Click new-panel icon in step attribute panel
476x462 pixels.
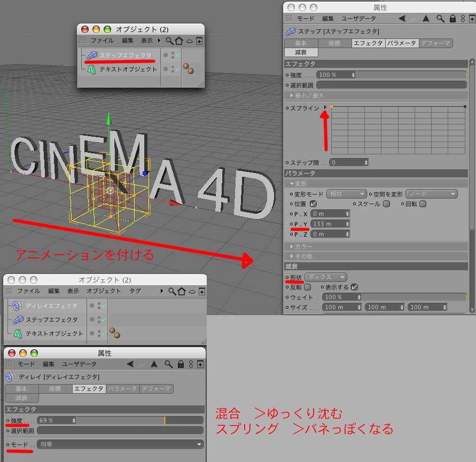pyautogui.click(x=472, y=19)
